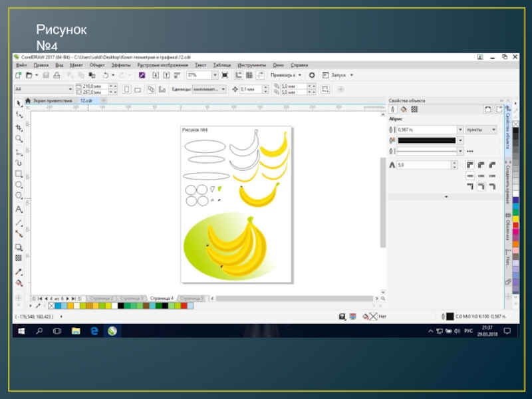Expand the A4 page size dropdown

point(70,89)
